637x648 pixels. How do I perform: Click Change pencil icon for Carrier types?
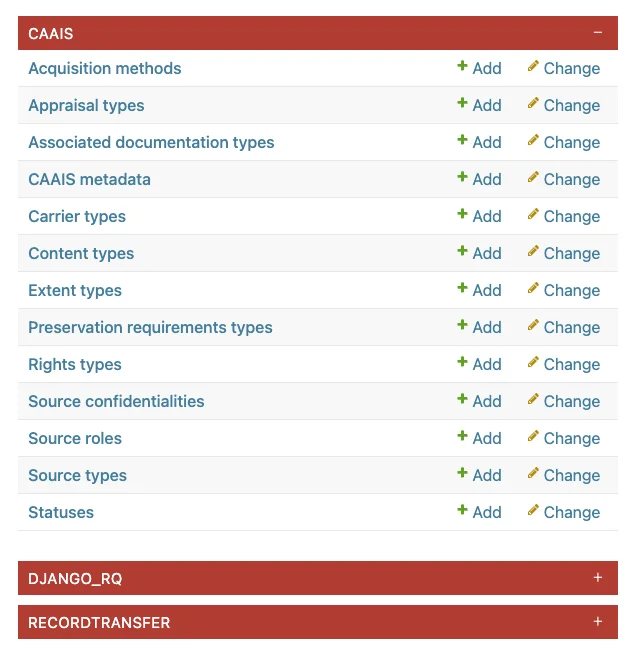click(x=533, y=214)
